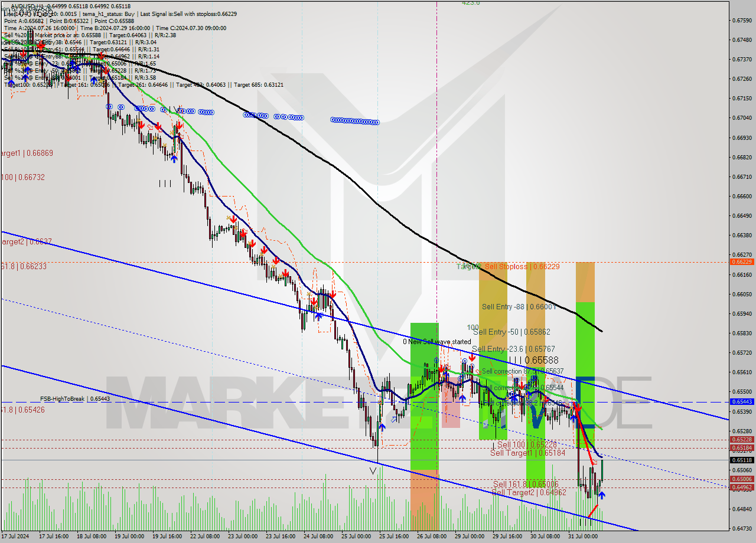Click the 'Sell Entry -23.6 | 0.65767' label
The image size is (756, 543).
click(513, 349)
